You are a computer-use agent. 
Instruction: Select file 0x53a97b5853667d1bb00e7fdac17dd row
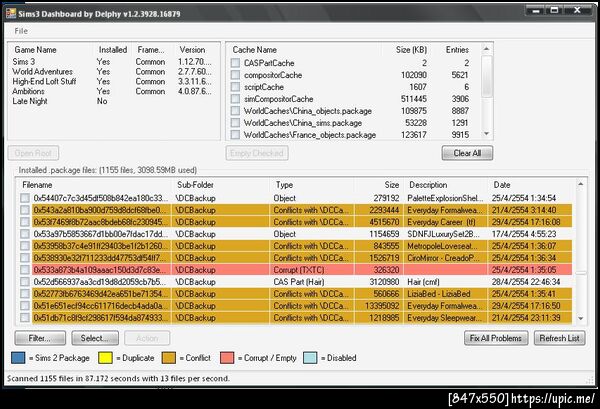coord(296,234)
